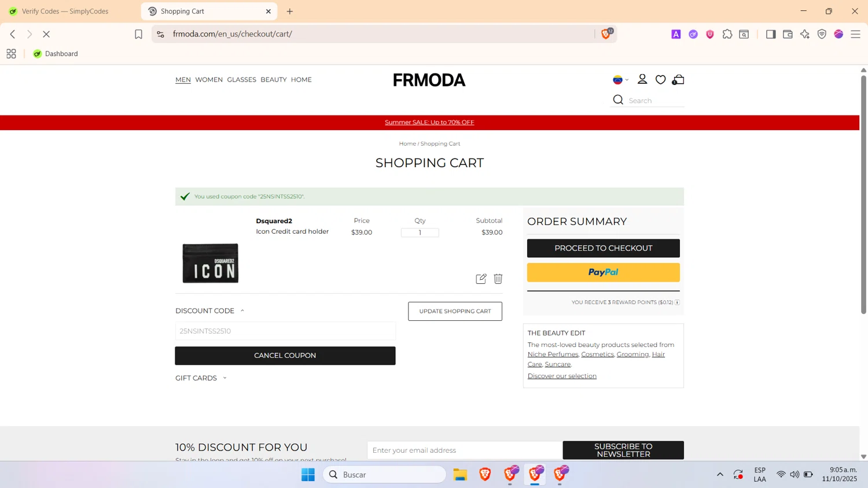Screen dimensions: 868x488
Task: Open the country flag selector dropdown
Action: (x=620, y=80)
